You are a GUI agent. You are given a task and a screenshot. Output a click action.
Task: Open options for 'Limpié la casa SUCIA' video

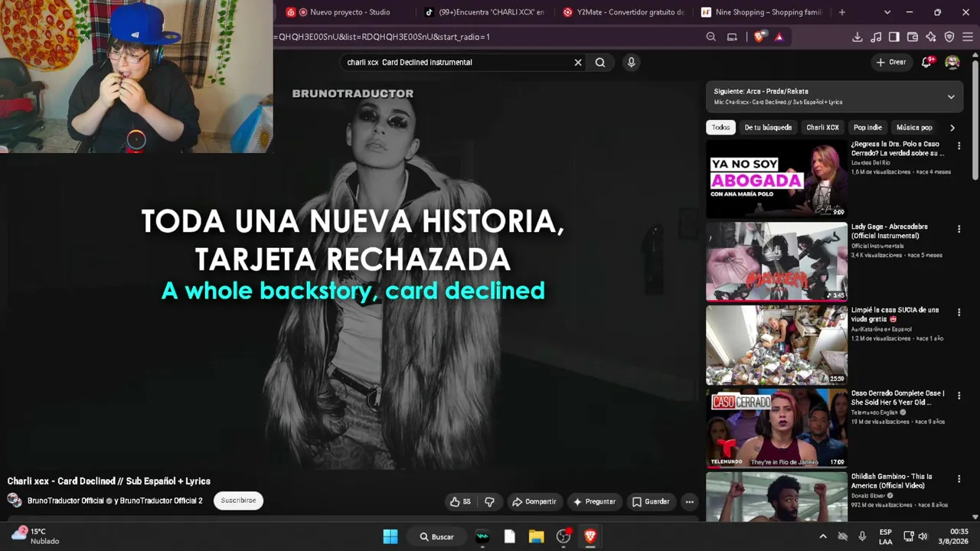click(959, 312)
